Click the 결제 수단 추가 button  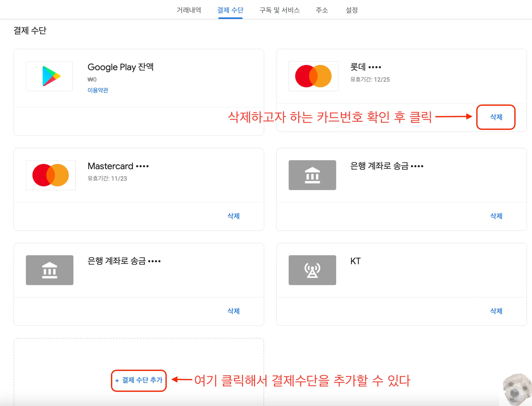tap(139, 381)
